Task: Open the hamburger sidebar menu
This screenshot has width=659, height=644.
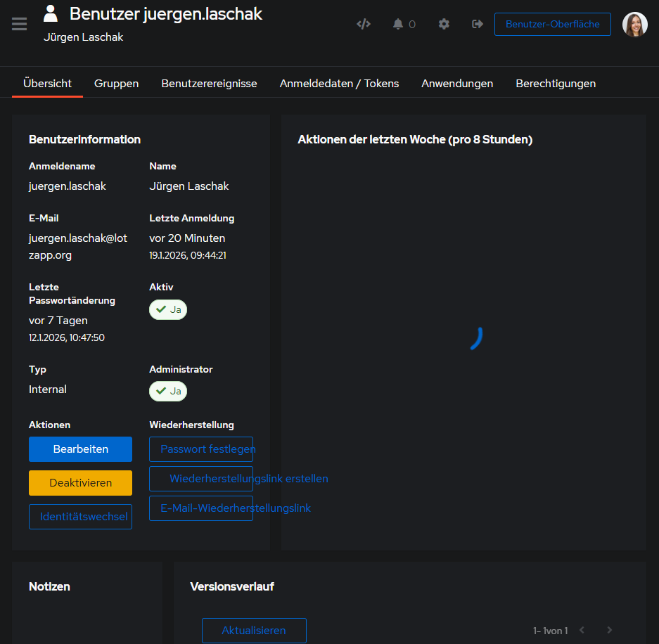Action: click(20, 24)
